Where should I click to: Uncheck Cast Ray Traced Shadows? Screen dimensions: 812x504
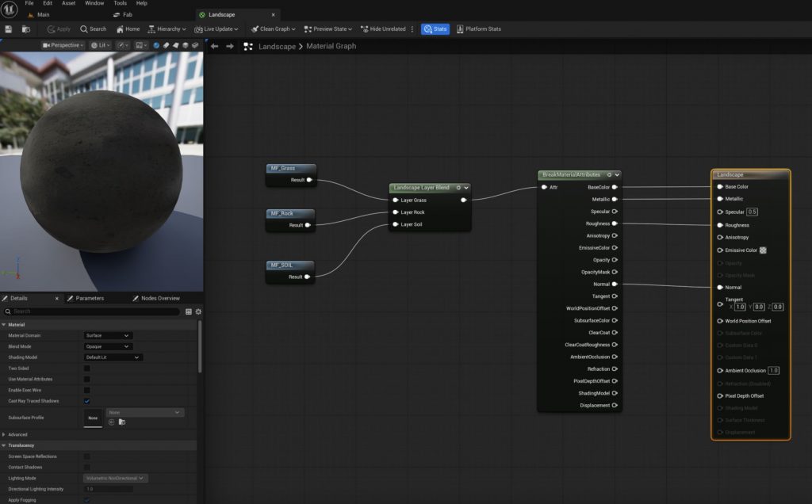pyautogui.click(x=87, y=401)
